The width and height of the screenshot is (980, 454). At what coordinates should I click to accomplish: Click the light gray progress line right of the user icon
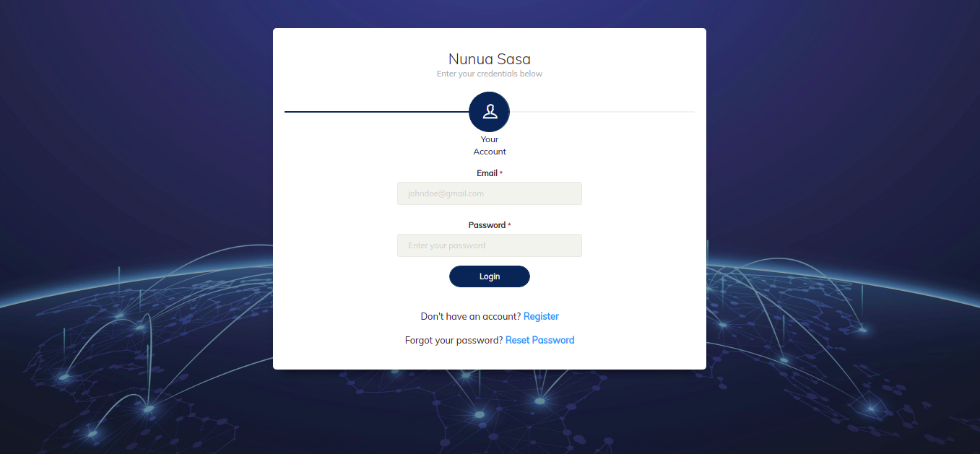point(603,112)
